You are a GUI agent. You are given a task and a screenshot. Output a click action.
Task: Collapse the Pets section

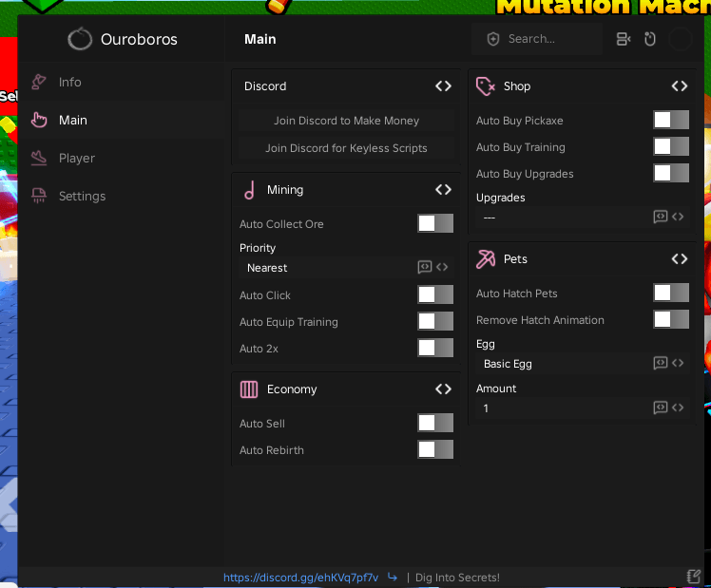click(680, 259)
